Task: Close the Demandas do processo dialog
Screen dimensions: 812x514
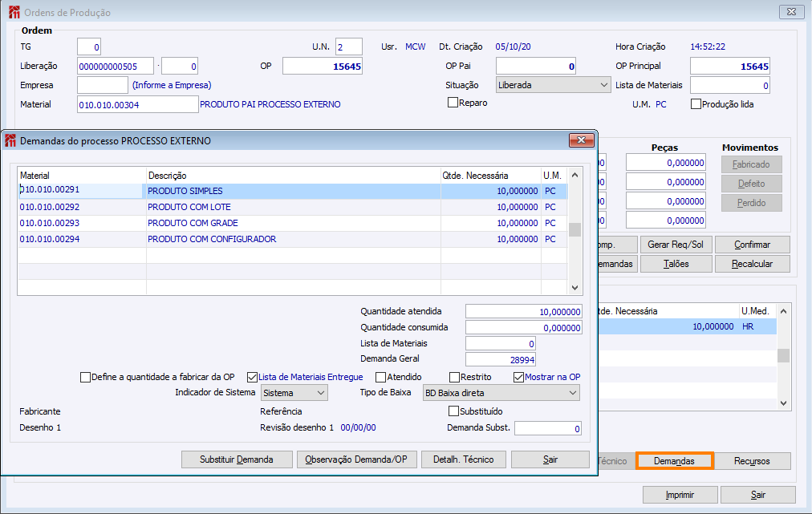Action: tap(581, 140)
